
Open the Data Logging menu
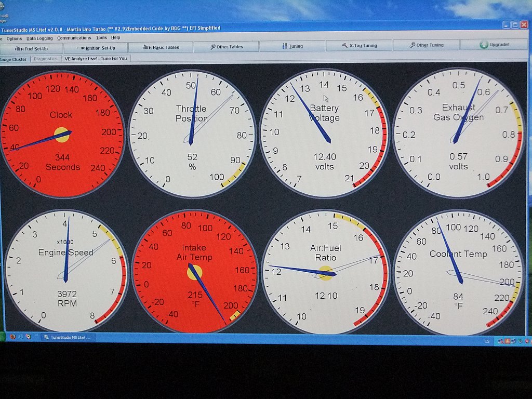point(39,38)
